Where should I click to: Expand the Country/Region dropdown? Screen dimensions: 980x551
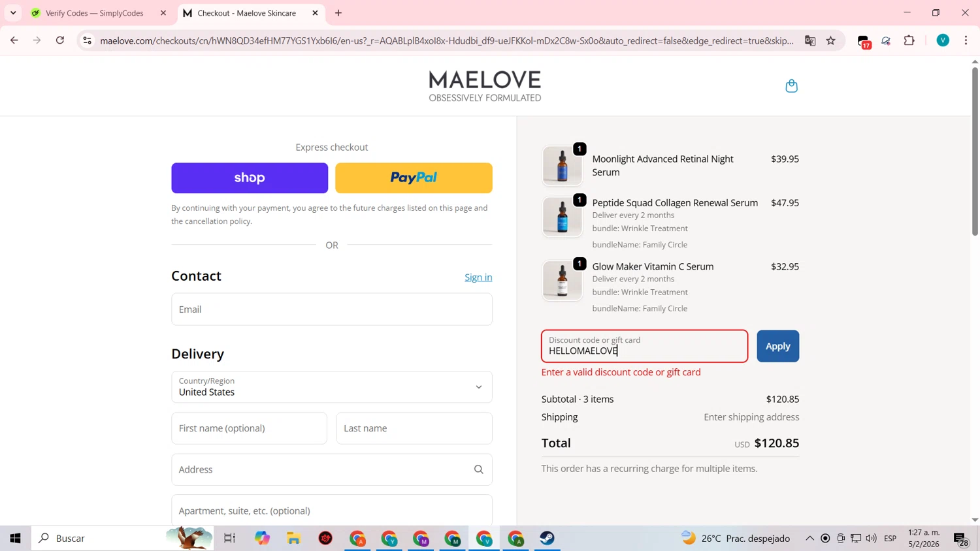coord(332,387)
